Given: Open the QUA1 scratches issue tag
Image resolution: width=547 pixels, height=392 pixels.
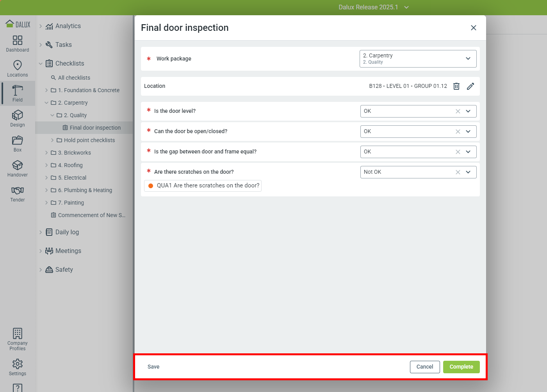Looking at the screenshot, I should pos(203,186).
